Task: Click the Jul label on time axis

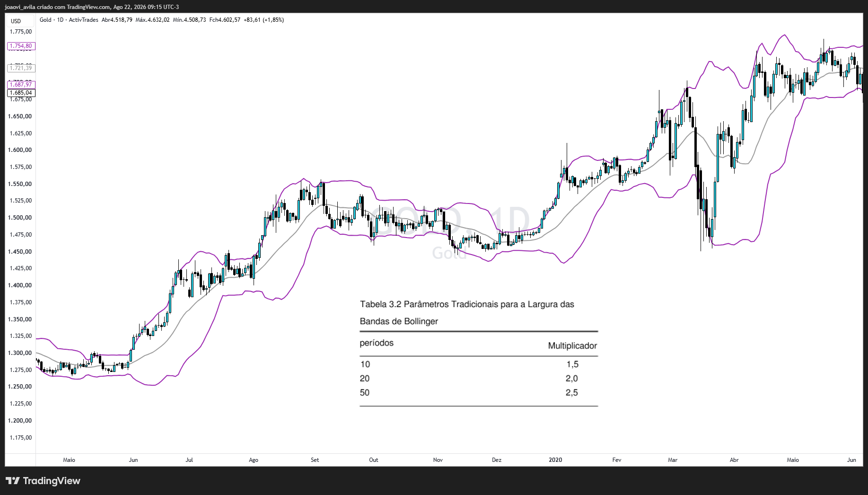Action: pyautogui.click(x=189, y=460)
